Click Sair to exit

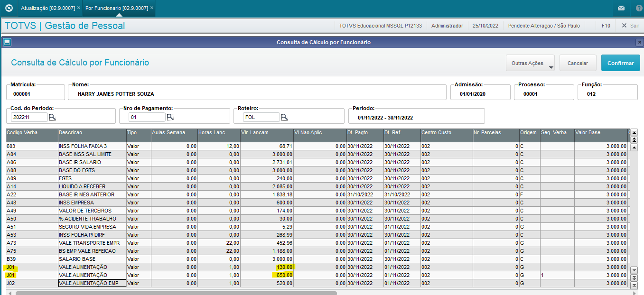[x=630, y=26]
